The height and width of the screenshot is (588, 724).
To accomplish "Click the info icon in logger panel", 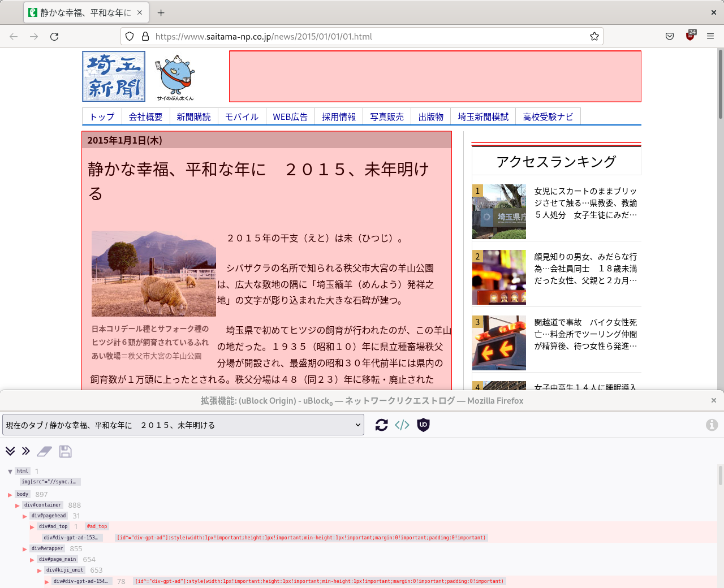I will click(x=712, y=425).
